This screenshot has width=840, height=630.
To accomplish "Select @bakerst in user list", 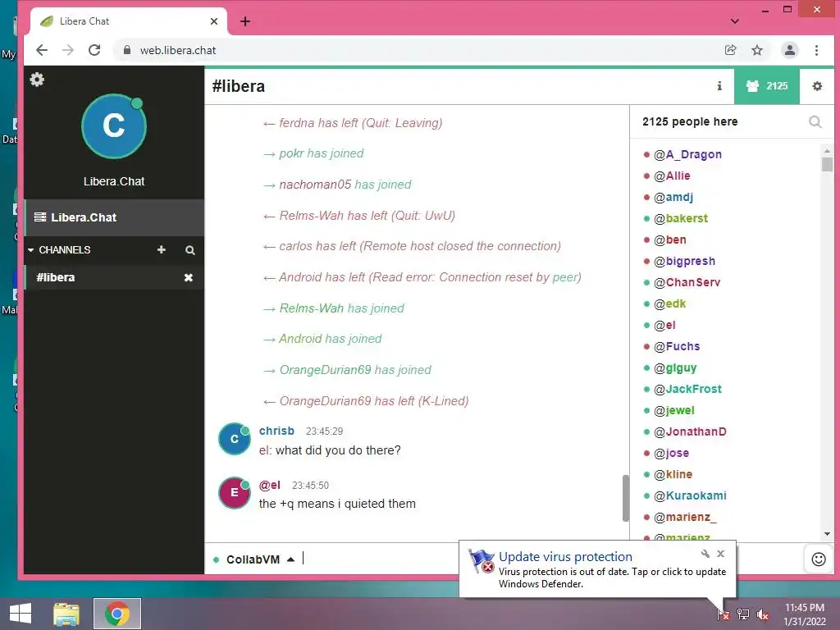I will pyautogui.click(x=680, y=218).
